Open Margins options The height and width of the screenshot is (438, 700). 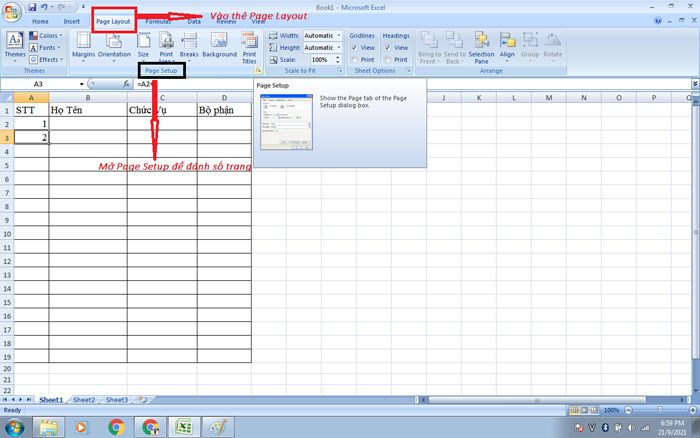83,47
